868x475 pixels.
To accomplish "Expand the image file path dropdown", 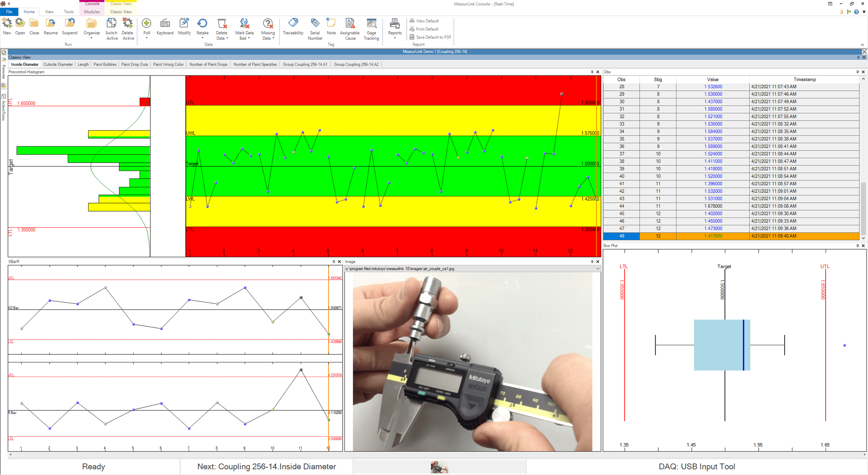I will (598, 269).
